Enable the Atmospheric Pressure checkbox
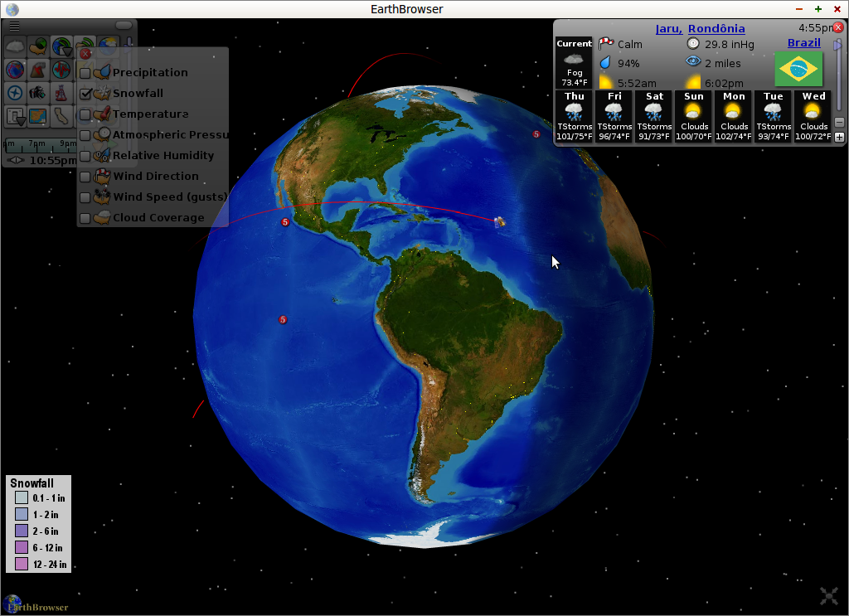Viewport: 849px width, 616px height. (85, 135)
